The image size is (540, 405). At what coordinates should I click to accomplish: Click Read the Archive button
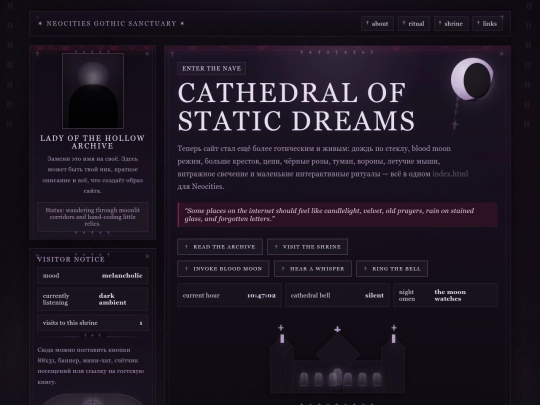pos(220,247)
